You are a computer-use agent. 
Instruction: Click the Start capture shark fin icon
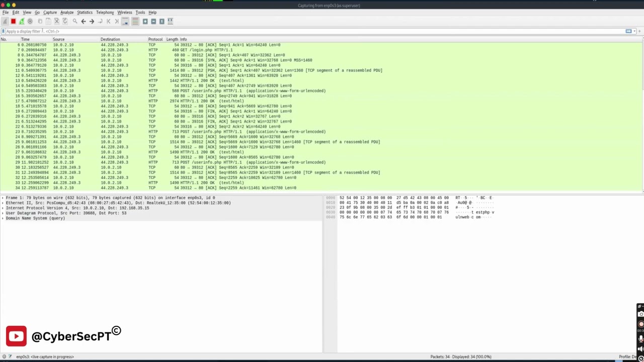(5, 21)
